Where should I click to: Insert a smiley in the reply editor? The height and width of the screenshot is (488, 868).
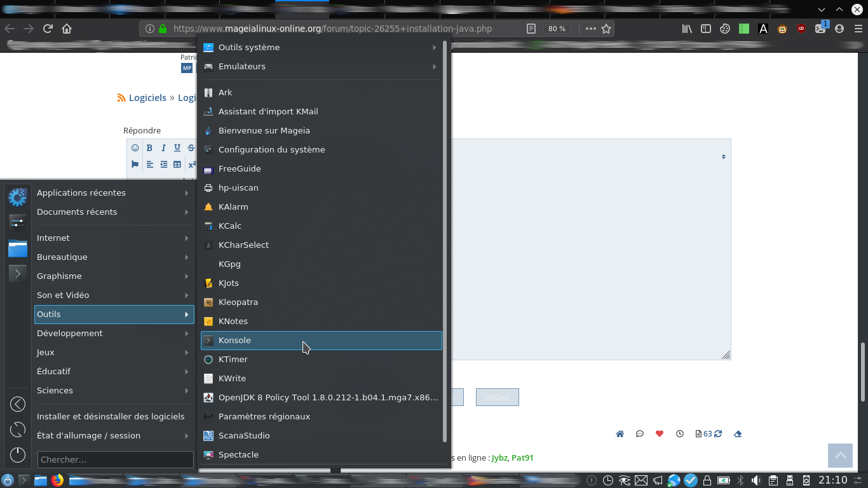pyautogui.click(x=135, y=147)
